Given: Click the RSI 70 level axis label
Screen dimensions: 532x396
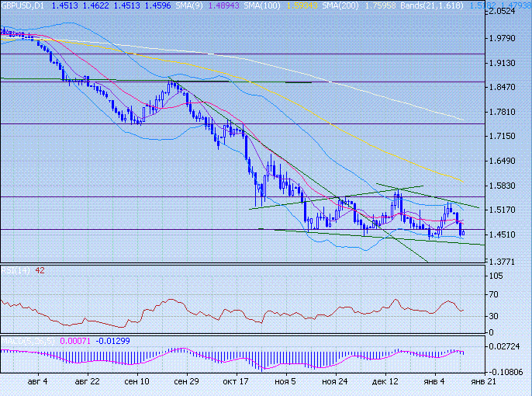Looking at the screenshot, I should pos(493,295).
